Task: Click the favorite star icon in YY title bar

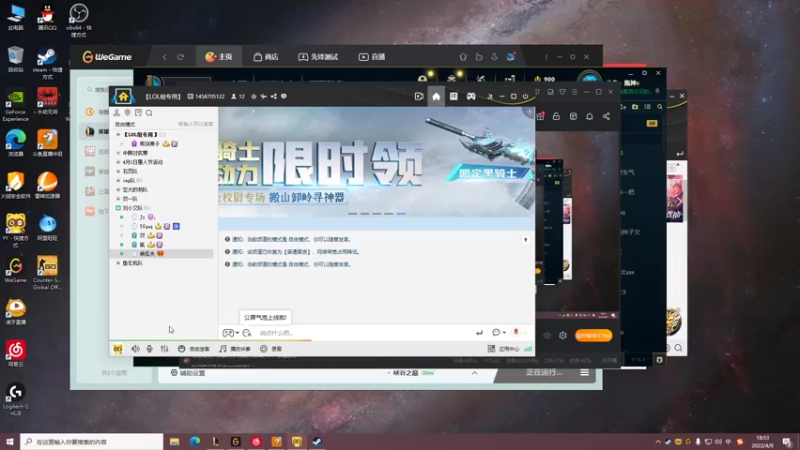Action: click(254, 96)
